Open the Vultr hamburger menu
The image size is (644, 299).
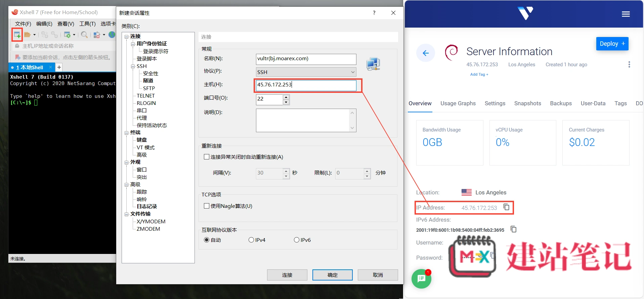tap(626, 14)
